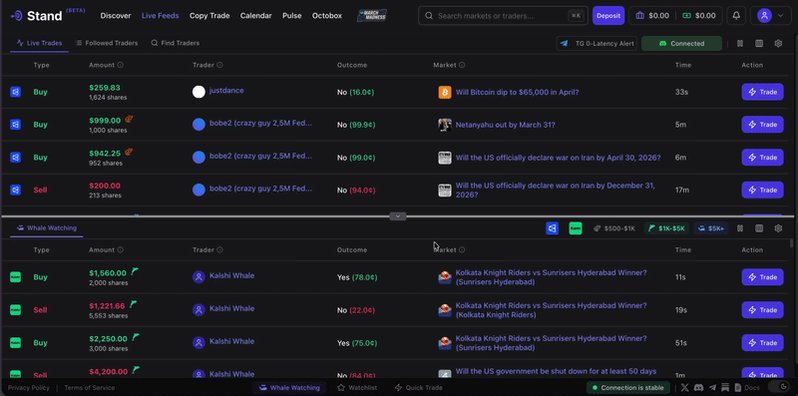
Task: Toggle the Polymarket source filter
Action: [552, 229]
